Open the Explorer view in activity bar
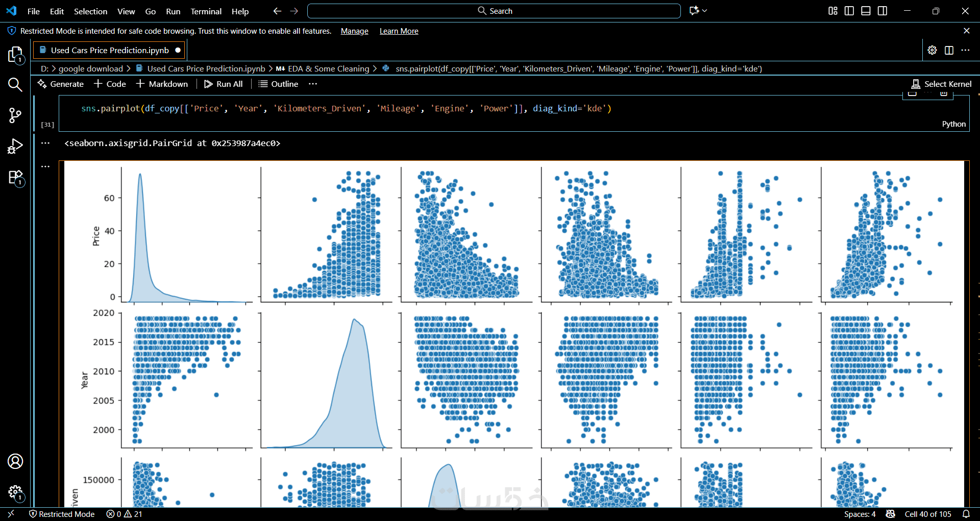Image resolution: width=980 pixels, height=521 pixels. (15, 55)
